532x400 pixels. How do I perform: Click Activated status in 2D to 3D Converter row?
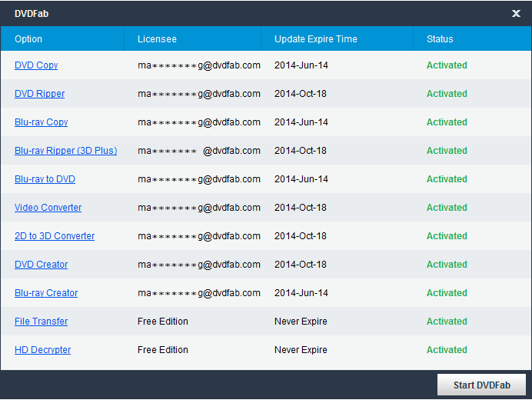[447, 236]
